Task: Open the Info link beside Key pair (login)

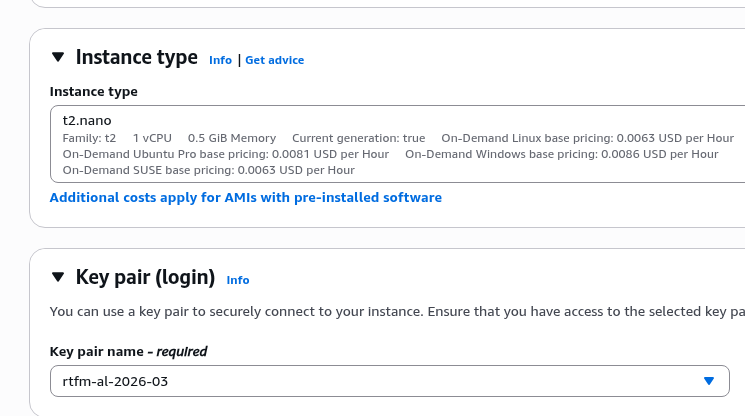Action: (x=238, y=280)
